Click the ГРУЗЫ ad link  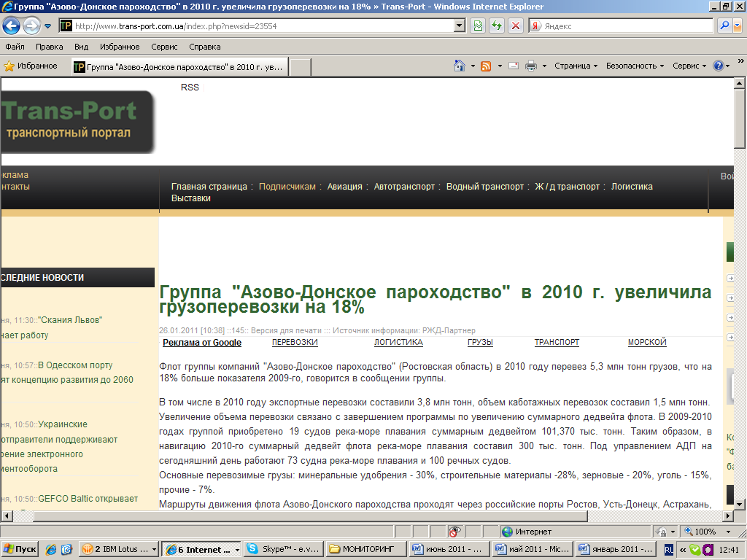pyautogui.click(x=480, y=343)
